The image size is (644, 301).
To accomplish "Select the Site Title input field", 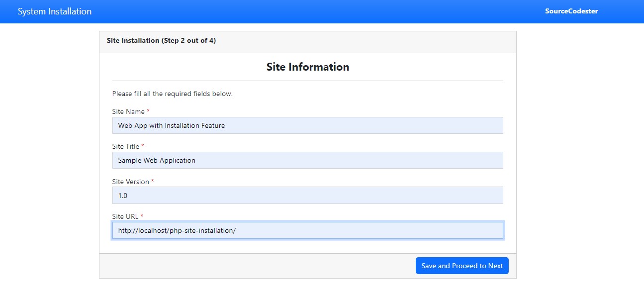I will tap(307, 160).
